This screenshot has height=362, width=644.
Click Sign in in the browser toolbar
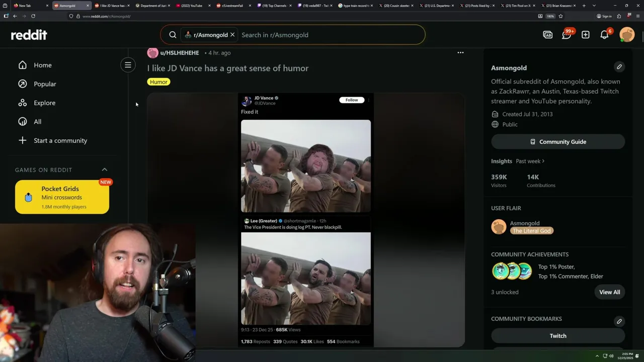(x=604, y=16)
